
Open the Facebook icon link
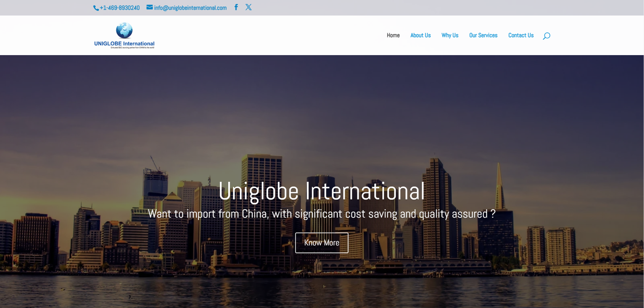236,7
